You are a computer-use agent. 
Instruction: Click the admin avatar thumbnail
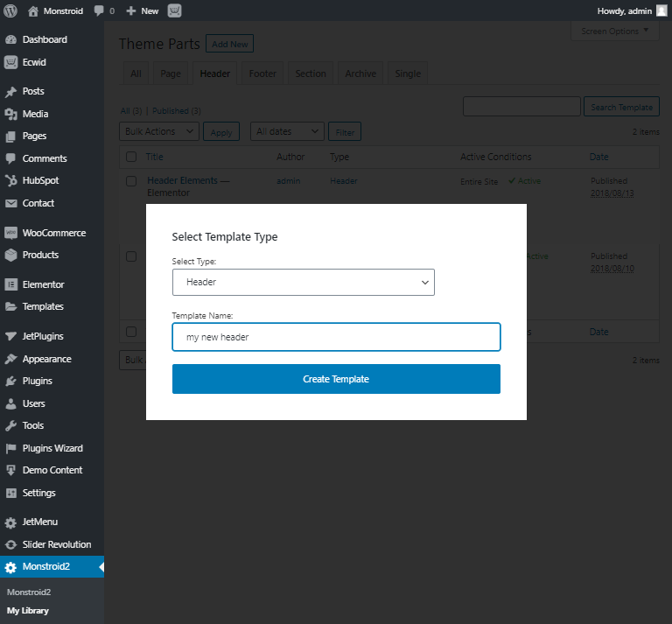[x=661, y=11]
